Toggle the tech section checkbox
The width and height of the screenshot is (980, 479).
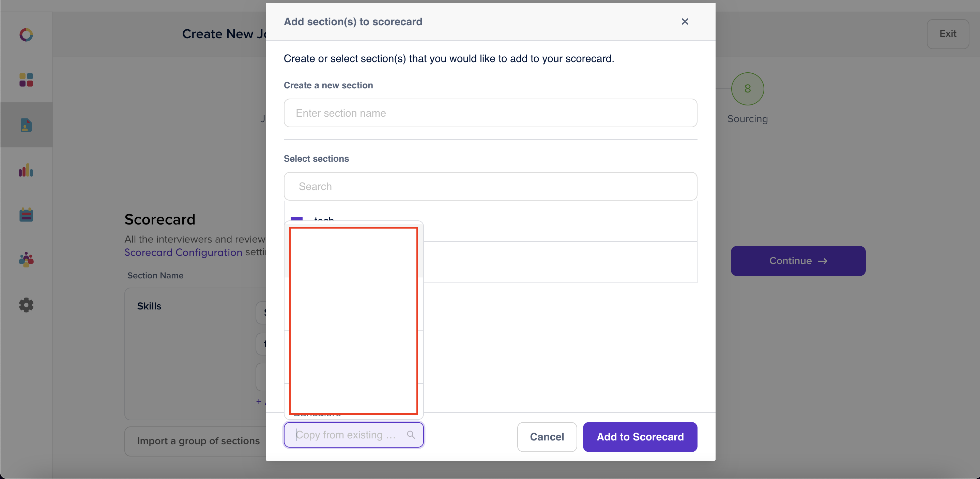click(296, 219)
